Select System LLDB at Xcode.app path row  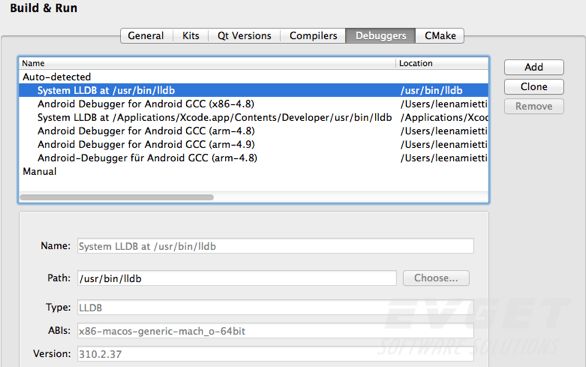[253, 117]
